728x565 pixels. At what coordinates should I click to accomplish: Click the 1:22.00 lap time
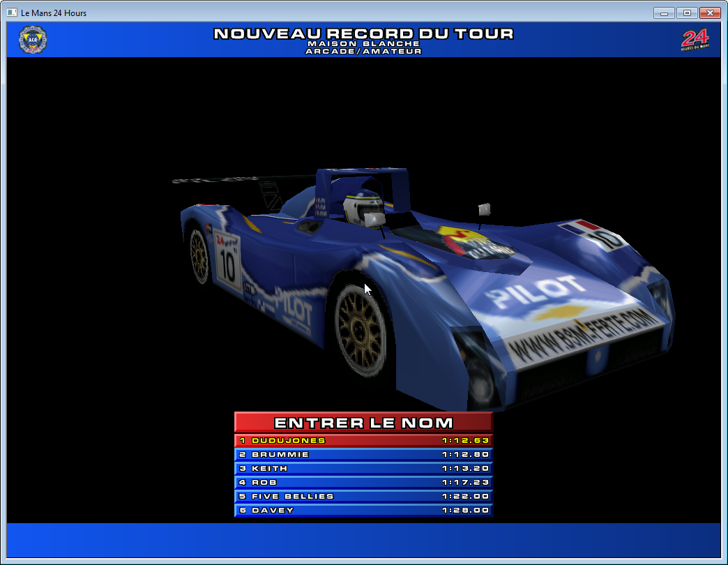[x=465, y=496]
